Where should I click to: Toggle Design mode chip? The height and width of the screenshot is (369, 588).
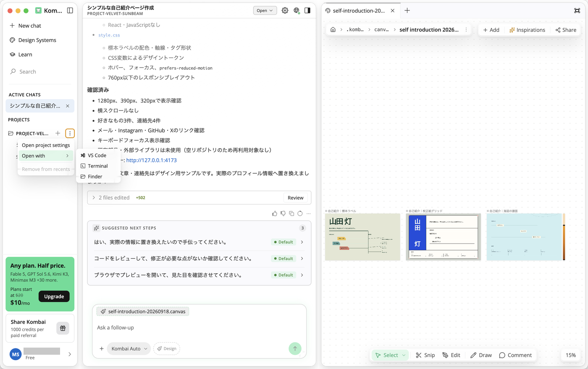click(x=167, y=348)
